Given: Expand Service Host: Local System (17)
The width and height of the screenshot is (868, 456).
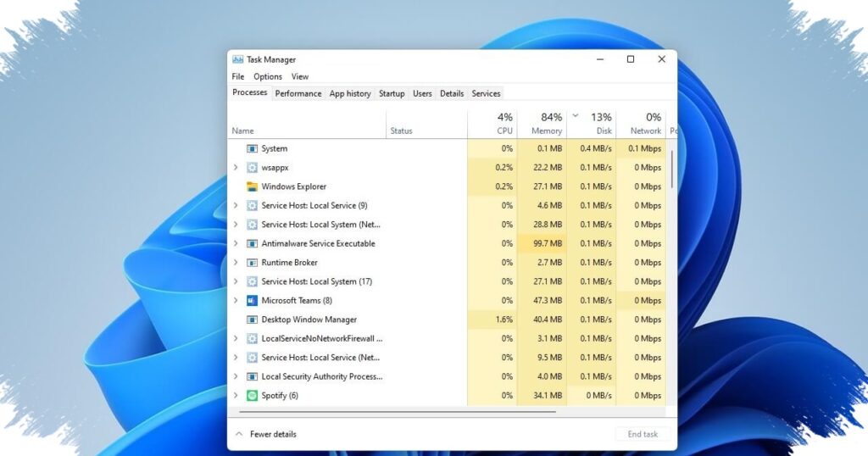Looking at the screenshot, I should pyautogui.click(x=236, y=281).
